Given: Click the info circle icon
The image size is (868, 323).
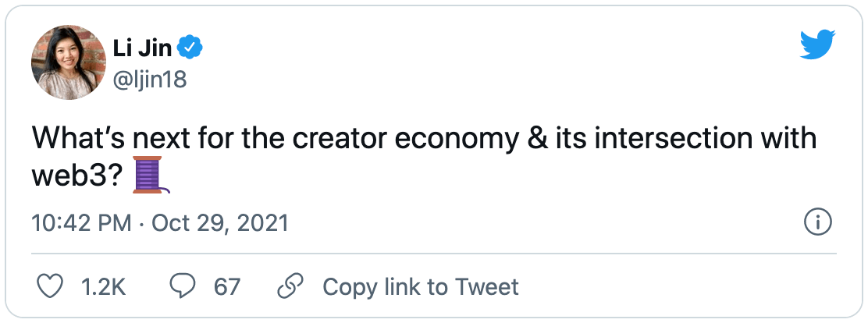Looking at the screenshot, I should click(816, 224).
